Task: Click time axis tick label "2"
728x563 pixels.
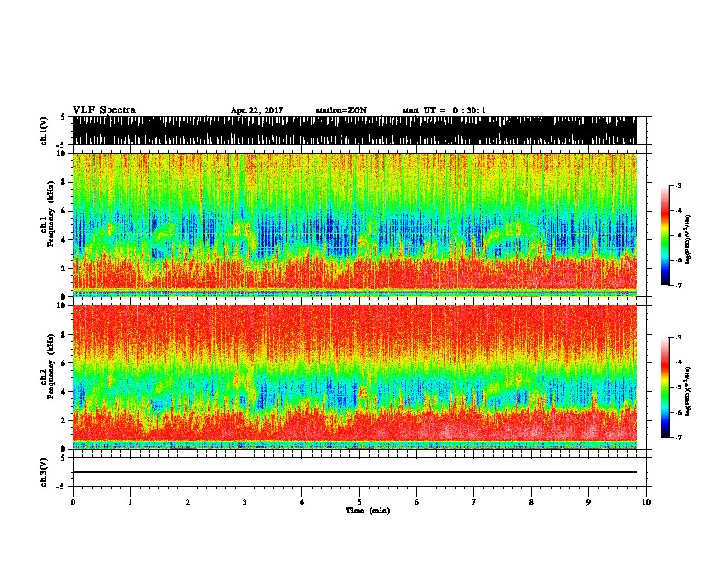Action: [188, 502]
